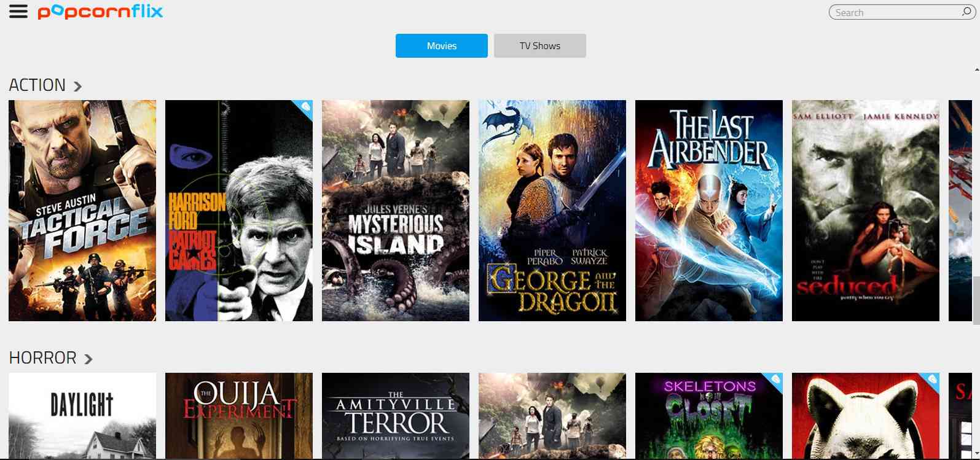This screenshot has height=460, width=980.
Task: Click the badge icon on Patriot Games poster
Action: pyautogui.click(x=305, y=109)
